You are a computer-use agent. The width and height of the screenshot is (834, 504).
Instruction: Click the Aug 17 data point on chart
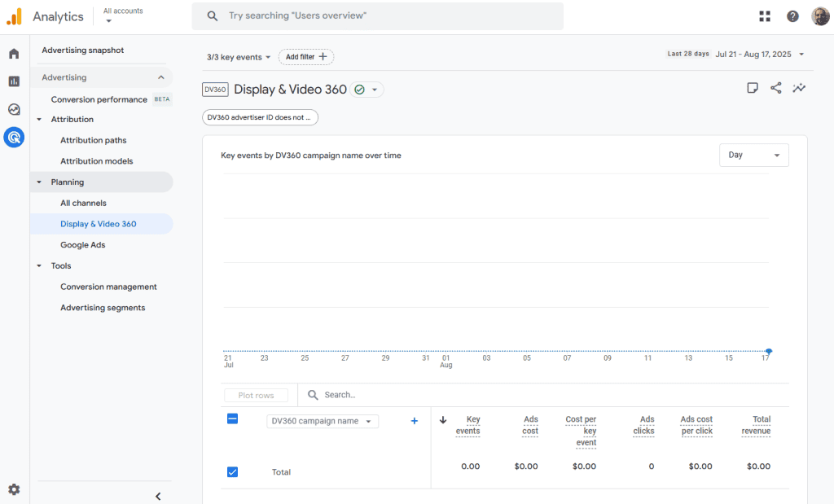(768, 351)
